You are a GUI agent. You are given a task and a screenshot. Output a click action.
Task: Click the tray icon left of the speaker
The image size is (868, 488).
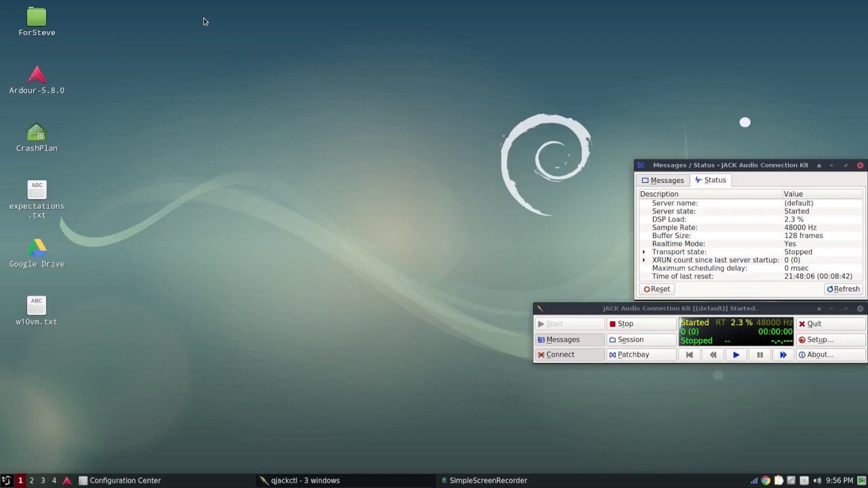[x=804, y=481]
